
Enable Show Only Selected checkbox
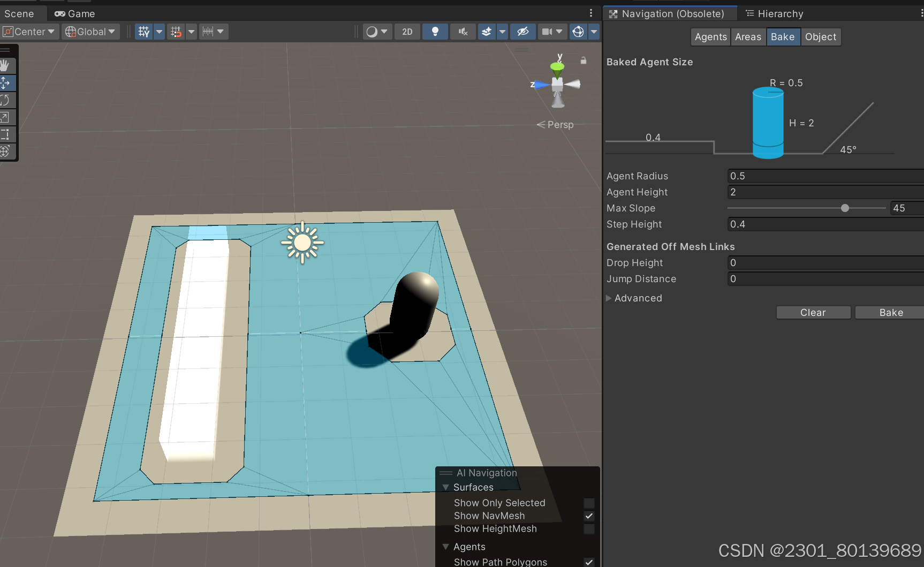point(589,503)
